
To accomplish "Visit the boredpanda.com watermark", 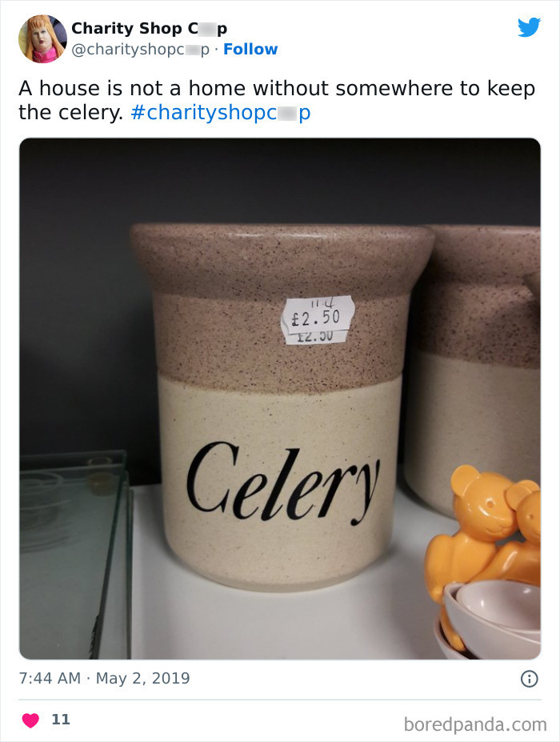I will (475, 724).
